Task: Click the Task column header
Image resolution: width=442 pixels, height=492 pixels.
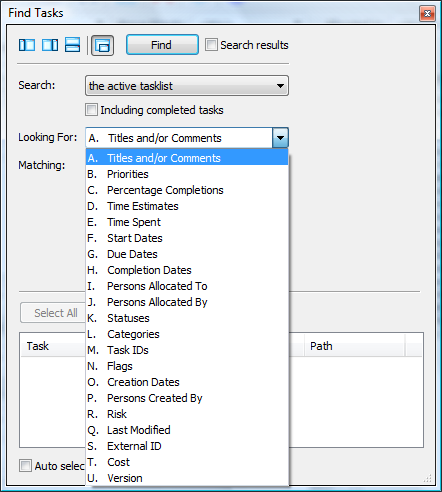Action: pyautogui.click(x=53, y=346)
